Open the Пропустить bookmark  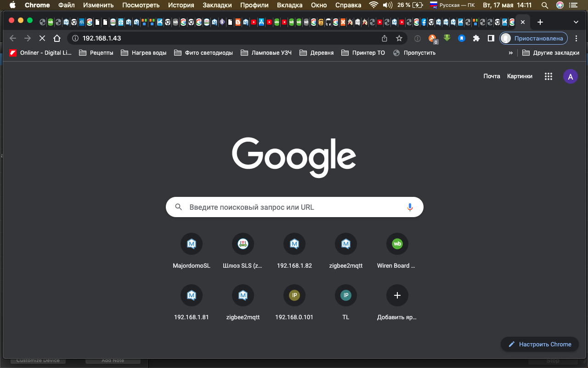414,53
